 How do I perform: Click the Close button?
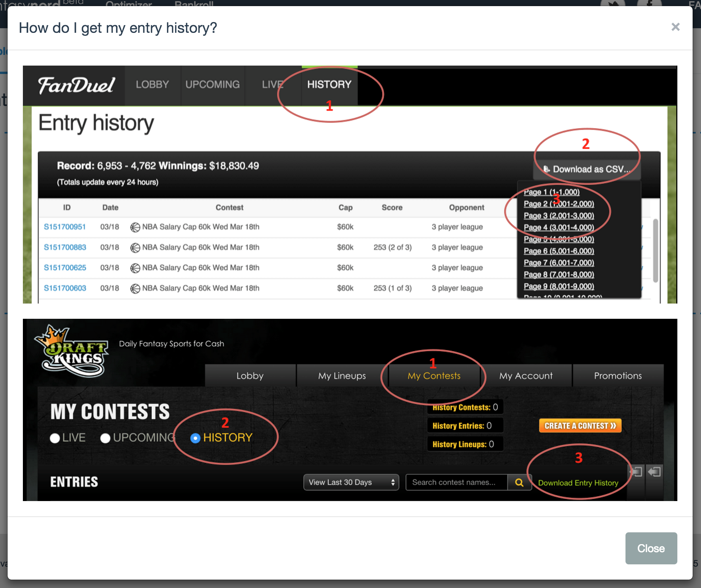tap(651, 548)
